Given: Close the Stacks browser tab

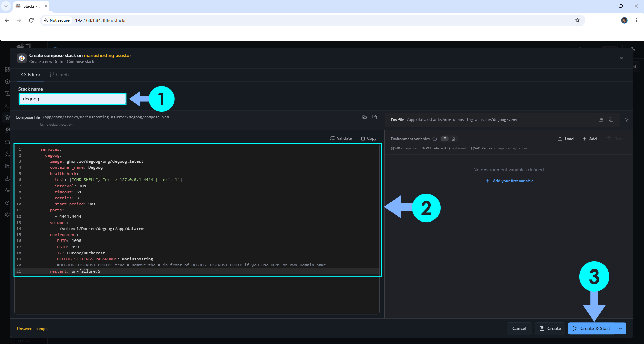Looking at the screenshot, I should 46,6.
